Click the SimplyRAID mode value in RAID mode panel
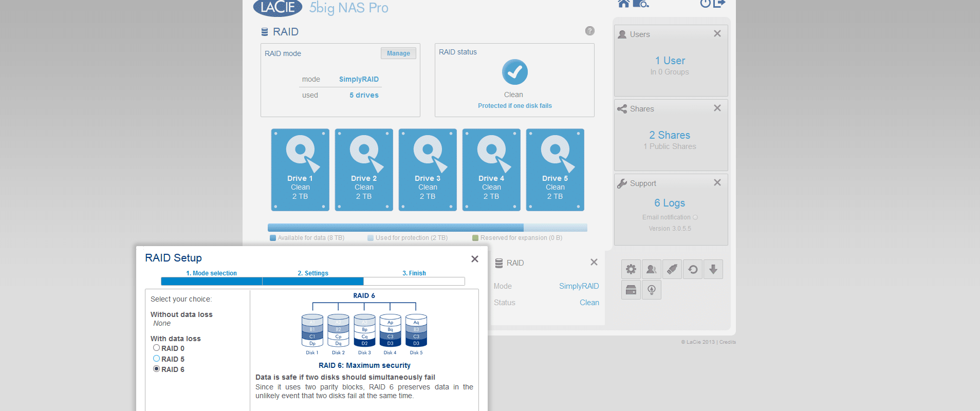Viewport: 980px width, 411px height. pos(359,79)
